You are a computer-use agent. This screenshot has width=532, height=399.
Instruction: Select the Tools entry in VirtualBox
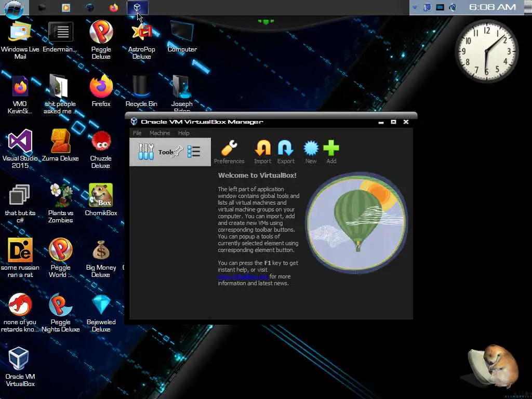click(170, 152)
